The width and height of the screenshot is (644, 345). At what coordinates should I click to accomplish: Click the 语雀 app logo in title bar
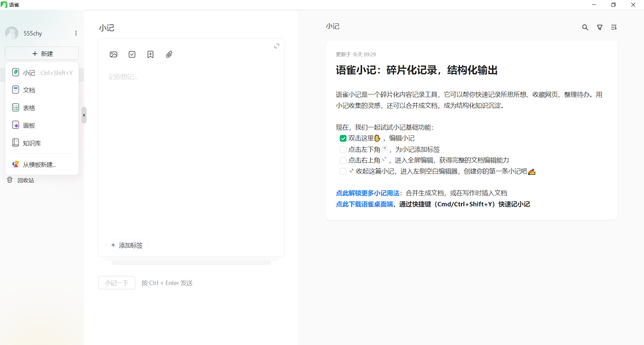click(4, 5)
